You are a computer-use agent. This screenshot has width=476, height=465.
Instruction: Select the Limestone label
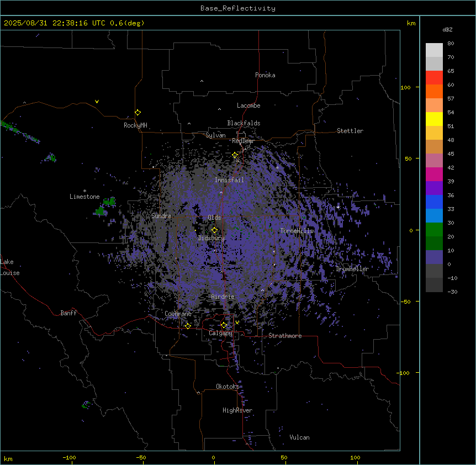[84, 197]
